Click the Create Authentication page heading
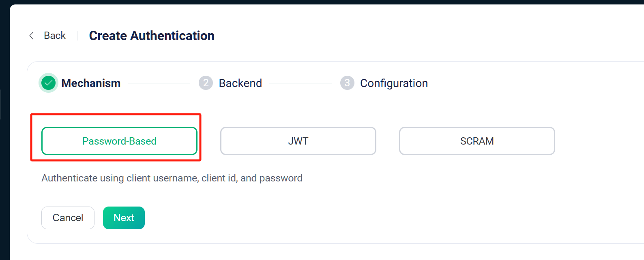This screenshot has height=260, width=644. point(152,36)
